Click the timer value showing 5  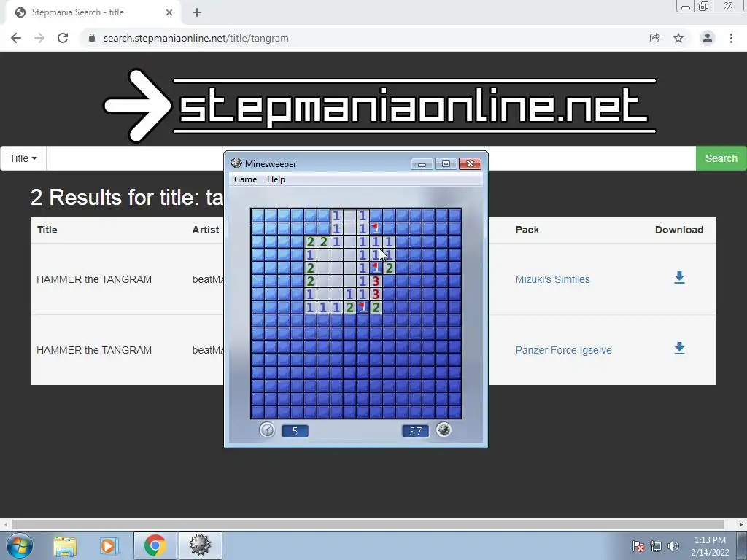tap(295, 431)
